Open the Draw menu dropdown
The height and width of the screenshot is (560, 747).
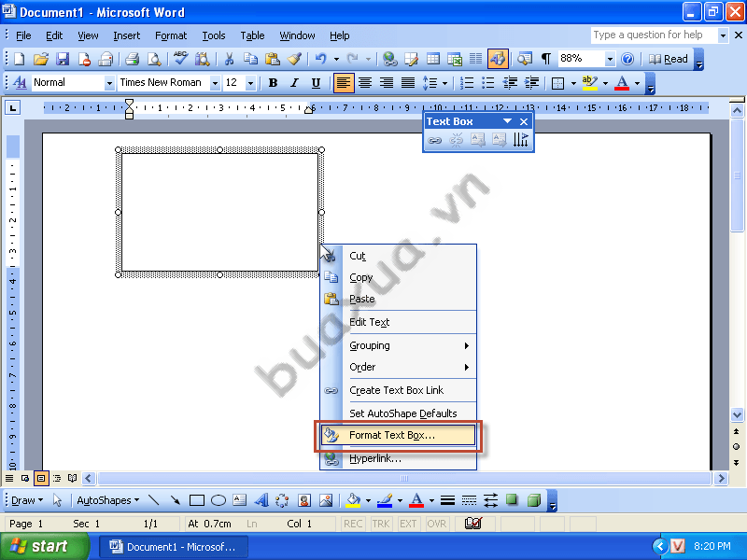27,500
